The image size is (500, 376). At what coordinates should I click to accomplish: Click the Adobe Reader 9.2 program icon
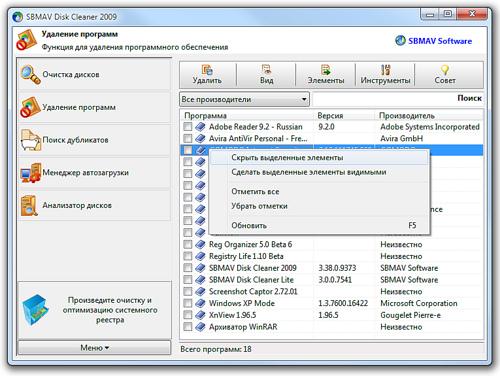[x=200, y=127]
